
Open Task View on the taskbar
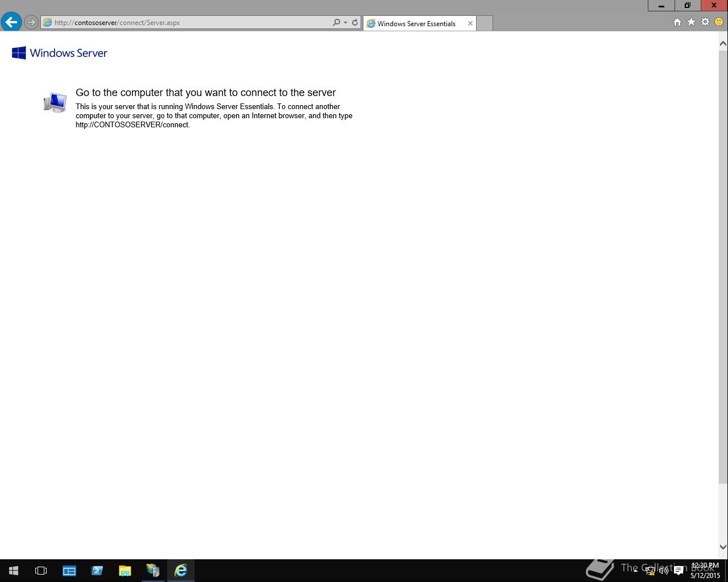pyautogui.click(x=41, y=571)
